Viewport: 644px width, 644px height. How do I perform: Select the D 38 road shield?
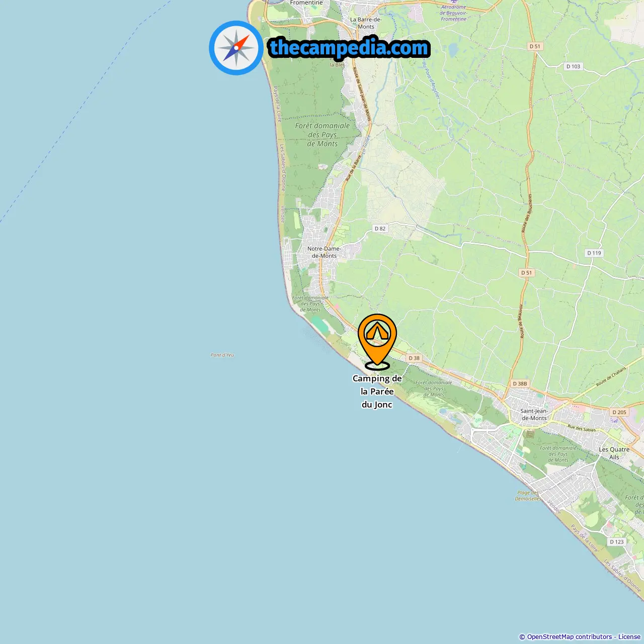(x=414, y=358)
